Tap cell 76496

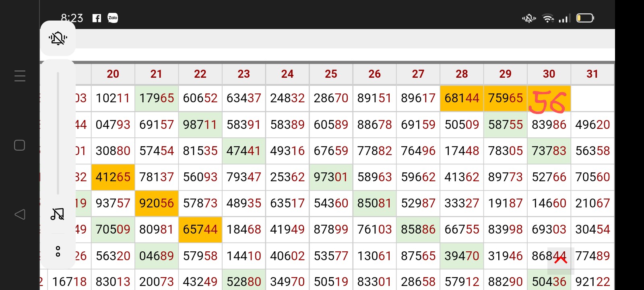click(x=418, y=151)
